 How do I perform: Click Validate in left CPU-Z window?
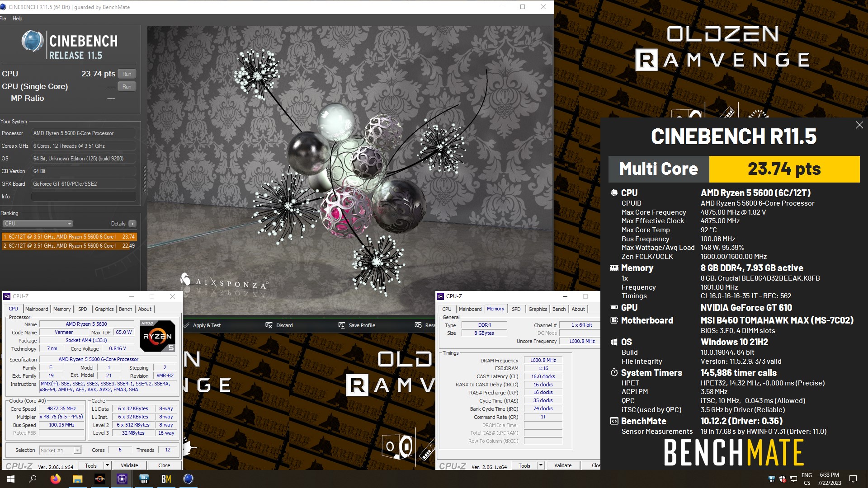pyautogui.click(x=129, y=465)
